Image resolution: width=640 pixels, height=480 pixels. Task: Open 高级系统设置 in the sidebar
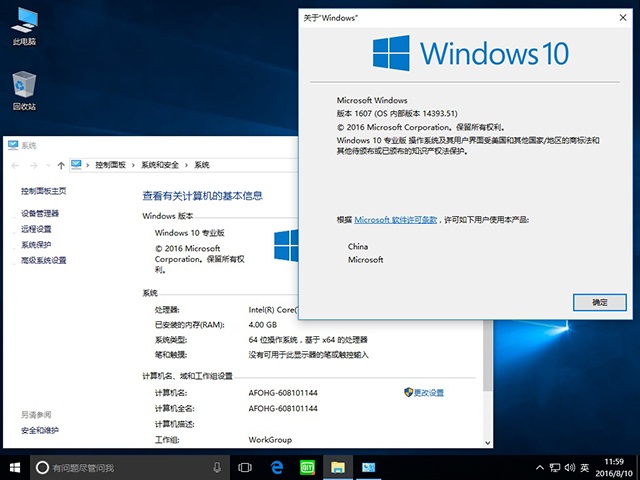44,260
